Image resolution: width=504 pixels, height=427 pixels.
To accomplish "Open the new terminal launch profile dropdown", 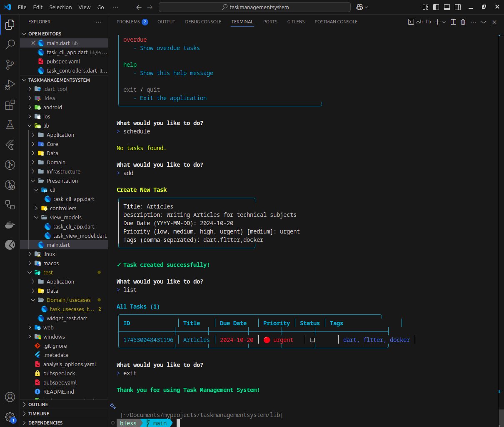I will tap(444, 22).
